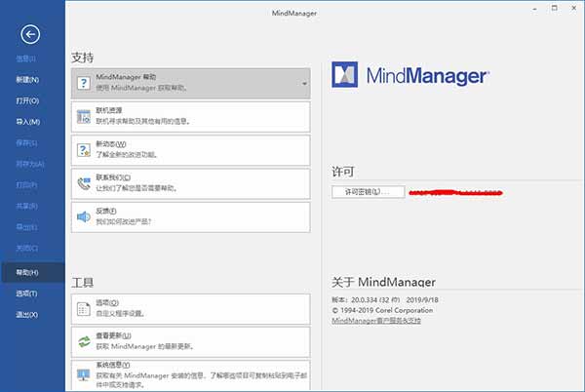Click the 获取 MindManager 的最新更新 description
585x392 pixels.
point(144,346)
